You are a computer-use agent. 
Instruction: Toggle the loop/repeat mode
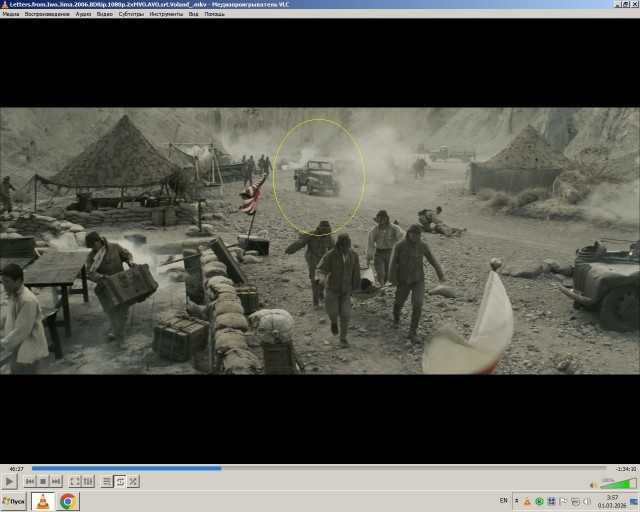point(120,482)
